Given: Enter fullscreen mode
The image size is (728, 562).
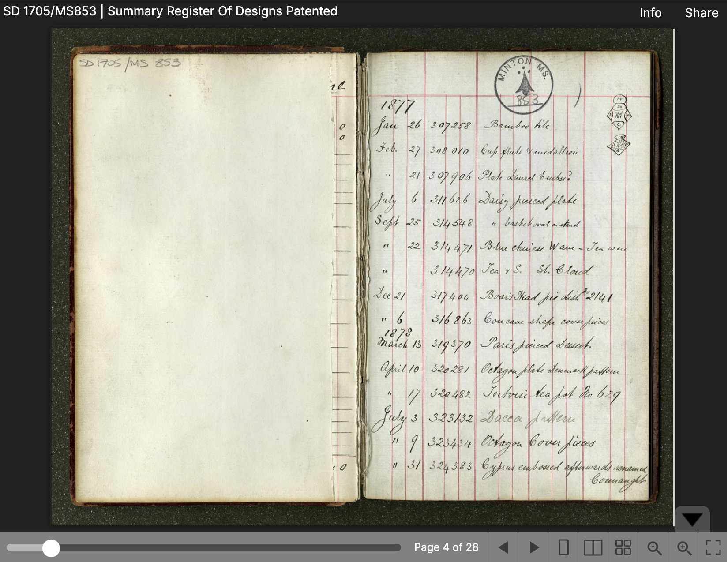Looking at the screenshot, I should pos(713,547).
